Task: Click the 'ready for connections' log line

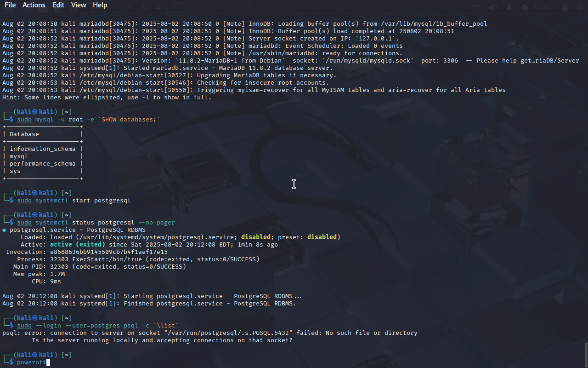Action: 203,53
